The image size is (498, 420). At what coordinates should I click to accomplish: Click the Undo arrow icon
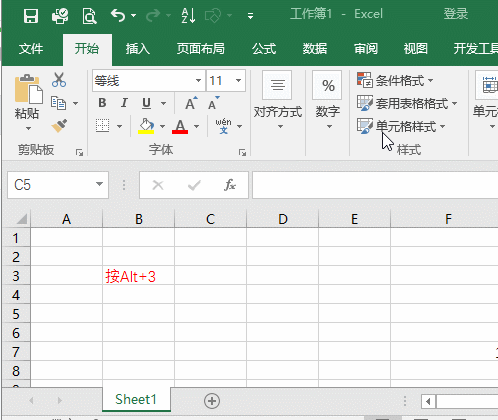118,16
